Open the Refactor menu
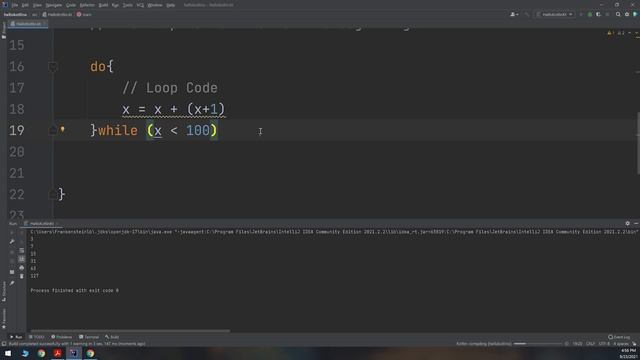The width and height of the screenshot is (640, 360). pyautogui.click(x=87, y=5)
